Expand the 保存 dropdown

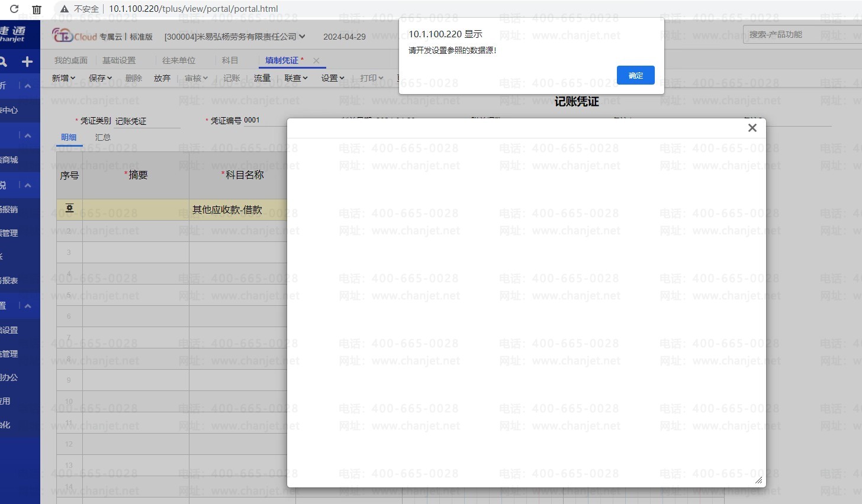pyautogui.click(x=100, y=78)
